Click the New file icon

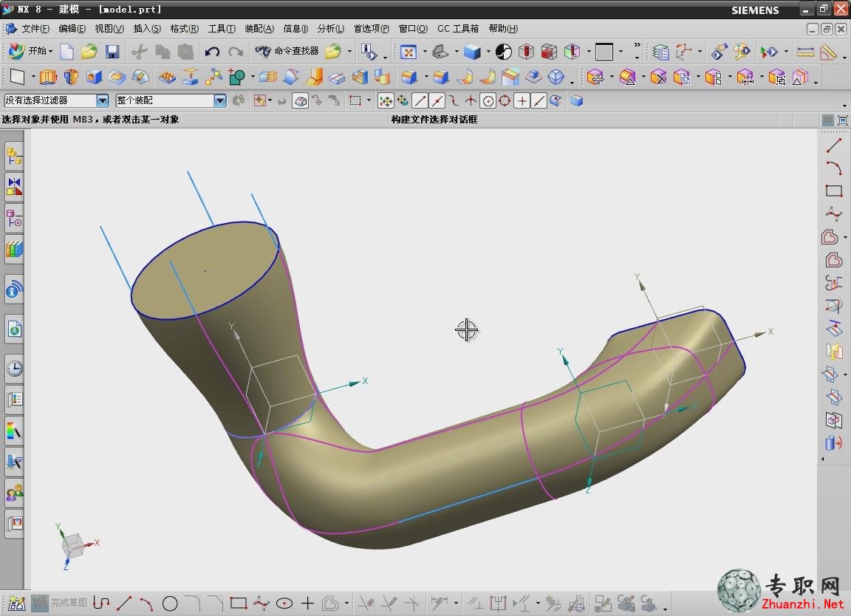(x=66, y=52)
